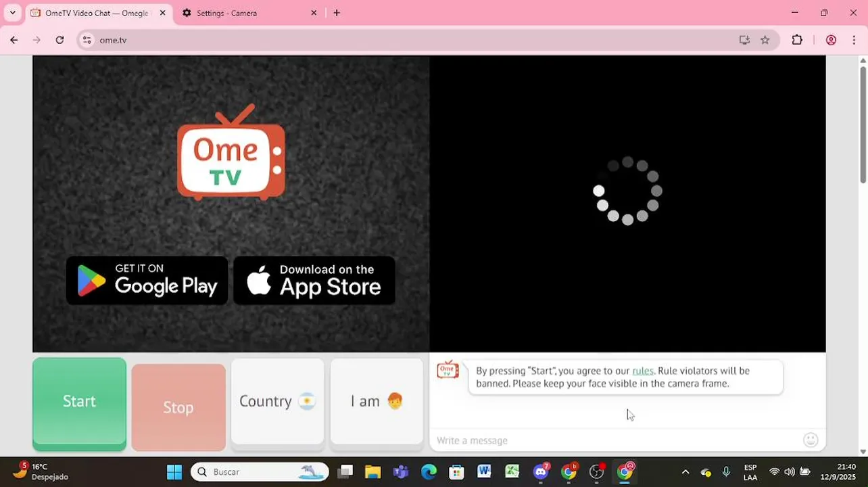Click the OmeTV television logo

(231, 152)
